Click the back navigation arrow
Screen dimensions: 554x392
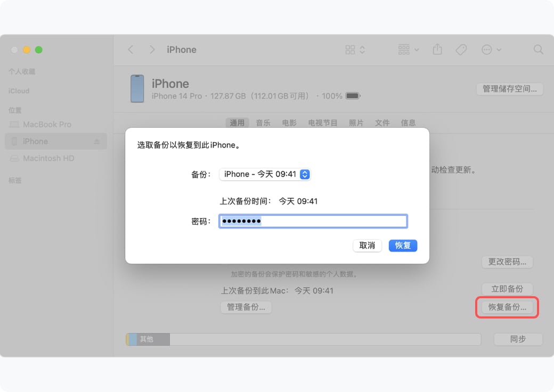pyautogui.click(x=131, y=50)
